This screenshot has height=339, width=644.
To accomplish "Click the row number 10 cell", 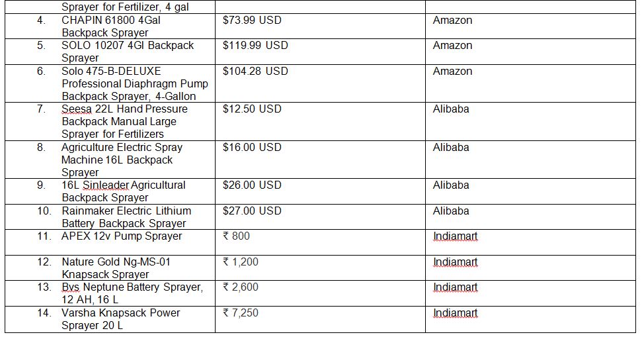I will pyautogui.click(x=44, y=211).
